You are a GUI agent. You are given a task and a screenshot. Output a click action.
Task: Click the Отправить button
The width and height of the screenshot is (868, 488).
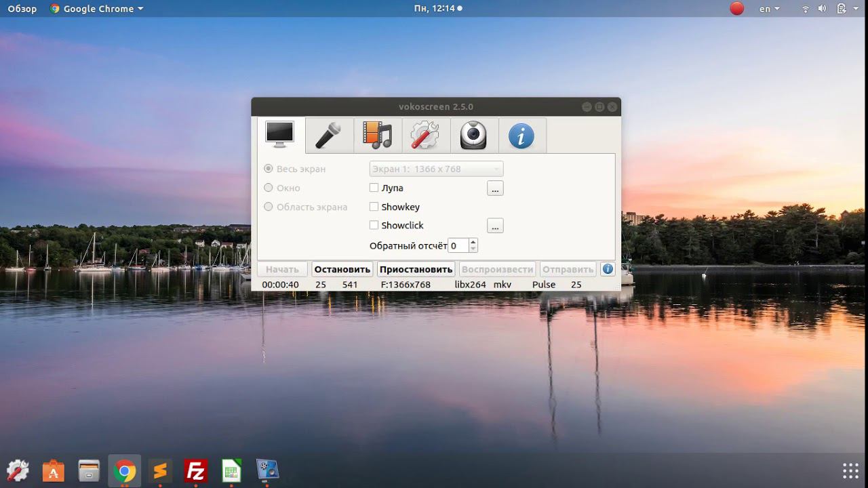pos(568,269)
